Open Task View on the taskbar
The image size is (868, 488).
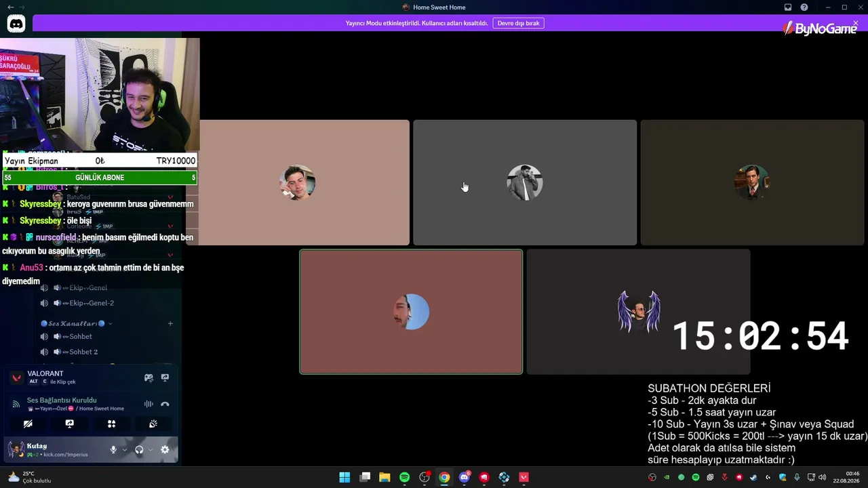(365, 477)
